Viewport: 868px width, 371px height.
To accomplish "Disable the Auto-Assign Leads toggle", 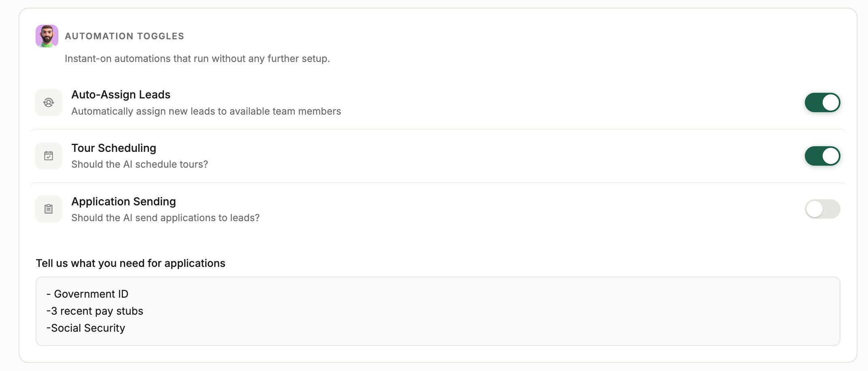I will coord(822,102).
